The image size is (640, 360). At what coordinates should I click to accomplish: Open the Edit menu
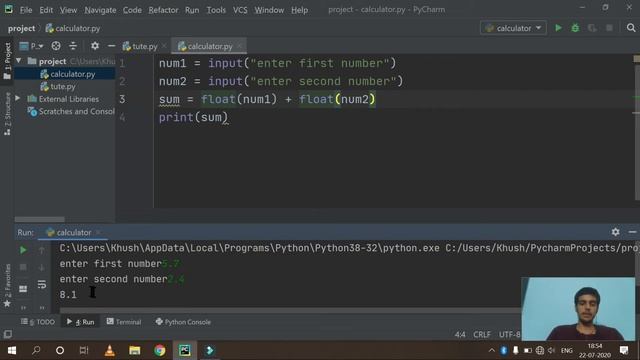[46, 10]
